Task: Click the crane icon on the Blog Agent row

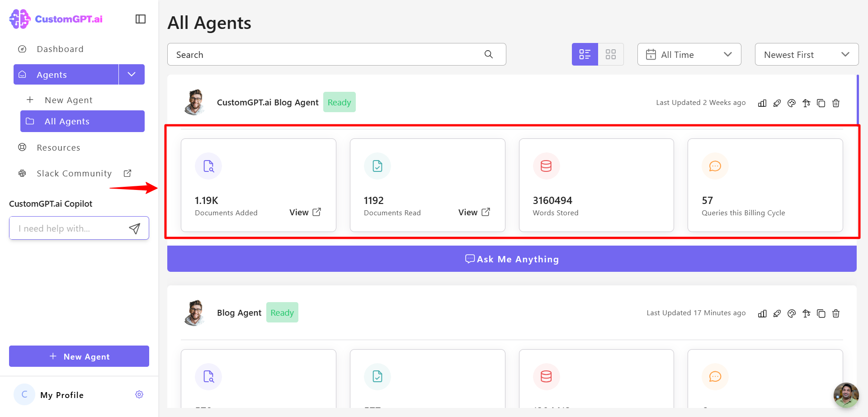Action: coord(807,313)
